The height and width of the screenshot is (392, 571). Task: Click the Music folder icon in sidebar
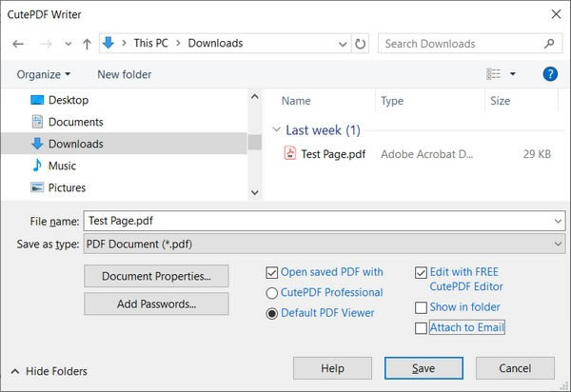click(37, 166)
